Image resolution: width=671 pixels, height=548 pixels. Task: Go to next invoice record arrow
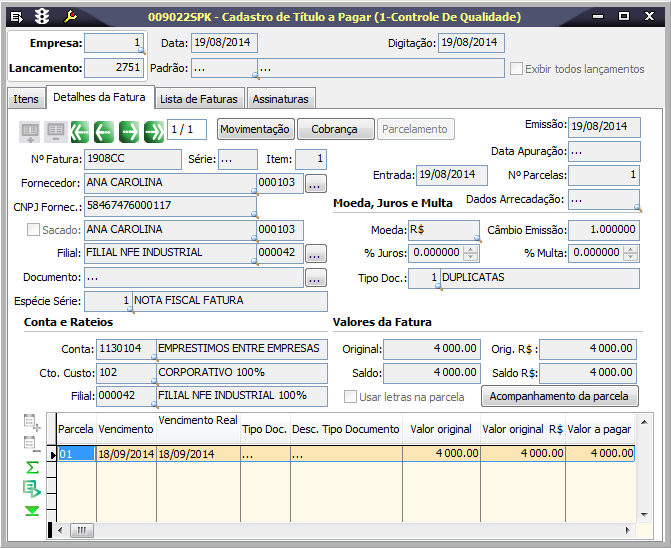pos(129,131)
